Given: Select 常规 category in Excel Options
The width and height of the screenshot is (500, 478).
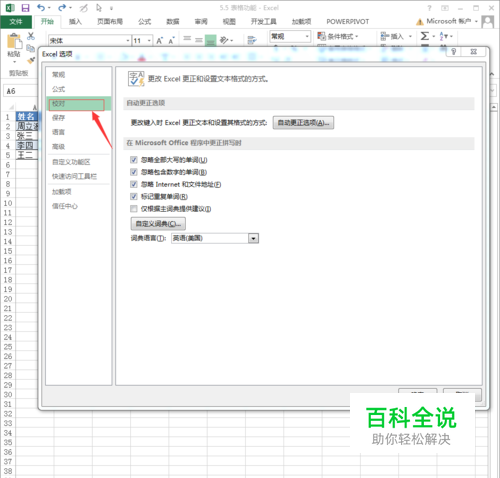Looking at the screenshot, I should point(79,75).
